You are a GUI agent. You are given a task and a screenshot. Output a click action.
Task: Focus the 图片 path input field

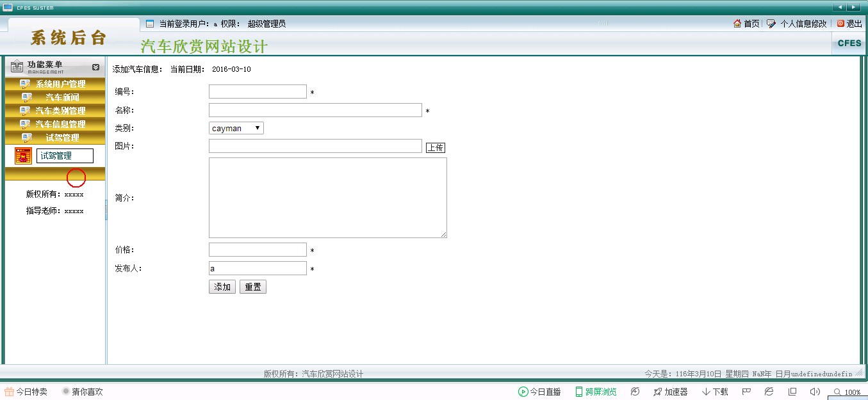(x=315, y=146)
